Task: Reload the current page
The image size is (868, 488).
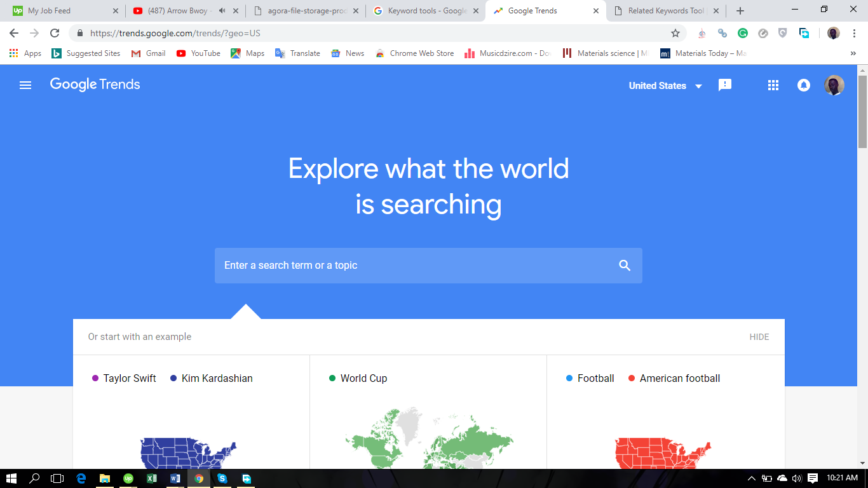Action: pos(55,33)
